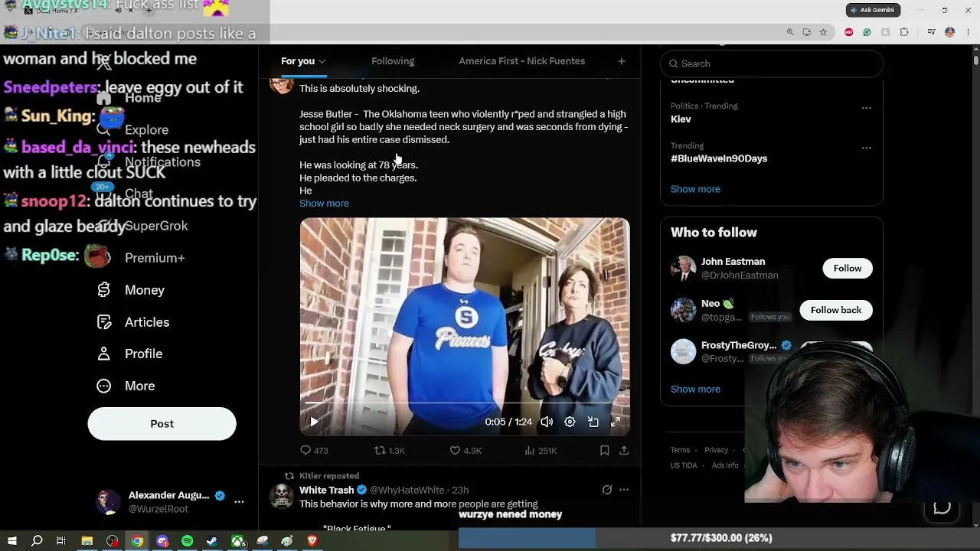
Task: Switch to America First - Nick Fuentes tab
Action: (x=522, y=61)
